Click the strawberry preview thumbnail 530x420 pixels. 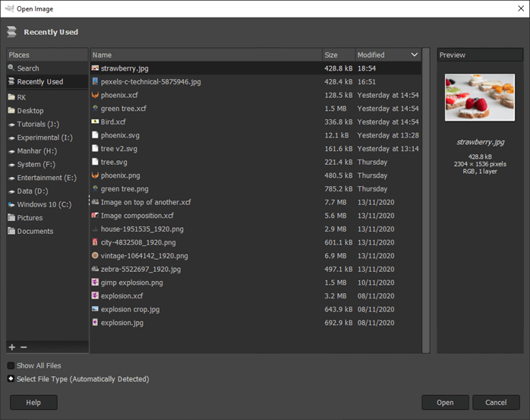[x=480, y=97]
